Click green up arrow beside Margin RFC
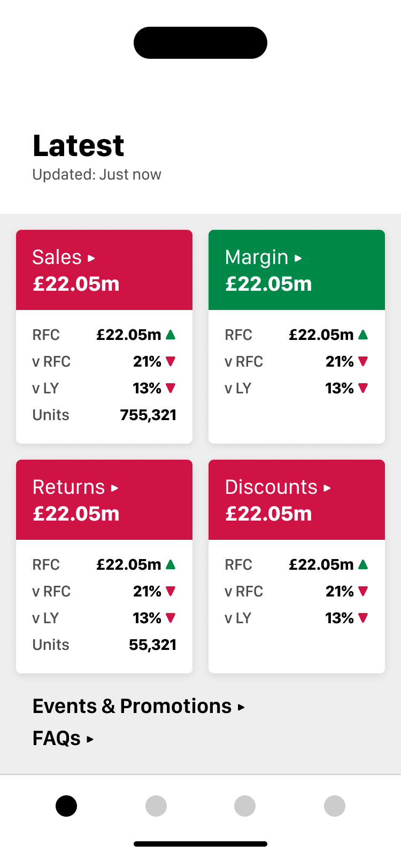This screenshot has width=401, height=868. pos(363,335)
